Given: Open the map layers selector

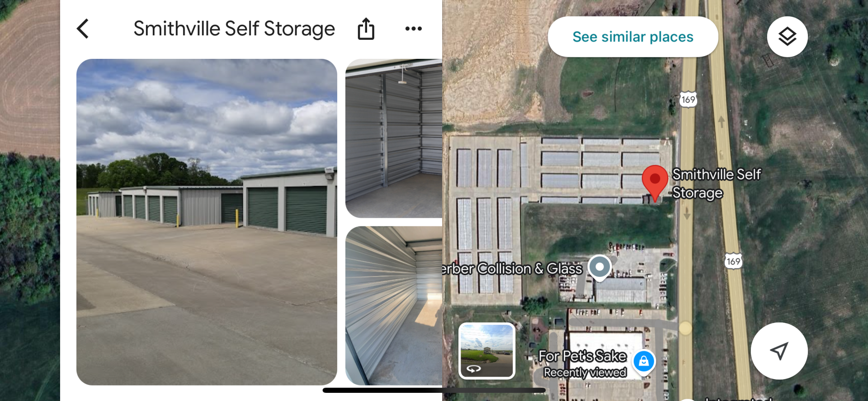Looking at the screenshot, I should coord(787,36).
